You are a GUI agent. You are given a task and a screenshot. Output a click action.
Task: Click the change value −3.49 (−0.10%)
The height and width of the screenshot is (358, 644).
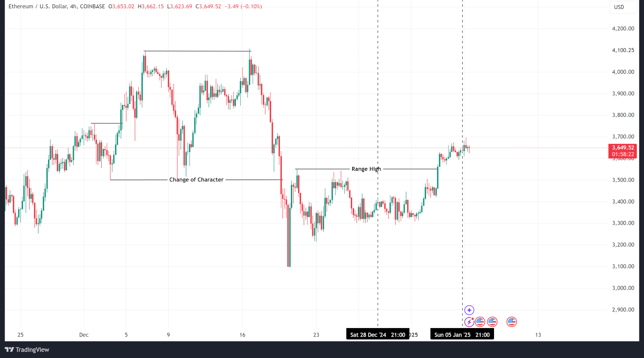[x=243, y=6]
